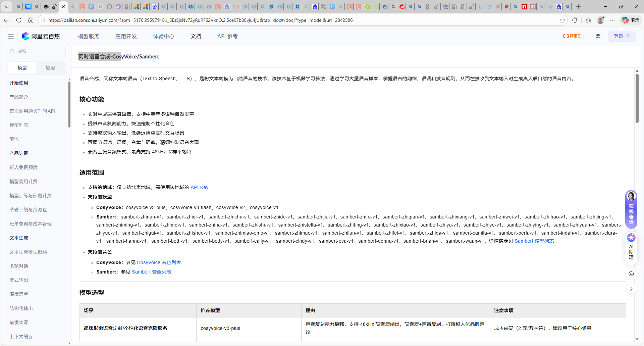Screen dimensions: 644x346
Task: Click the 登录 login button
Action: (x=622, y=36)
